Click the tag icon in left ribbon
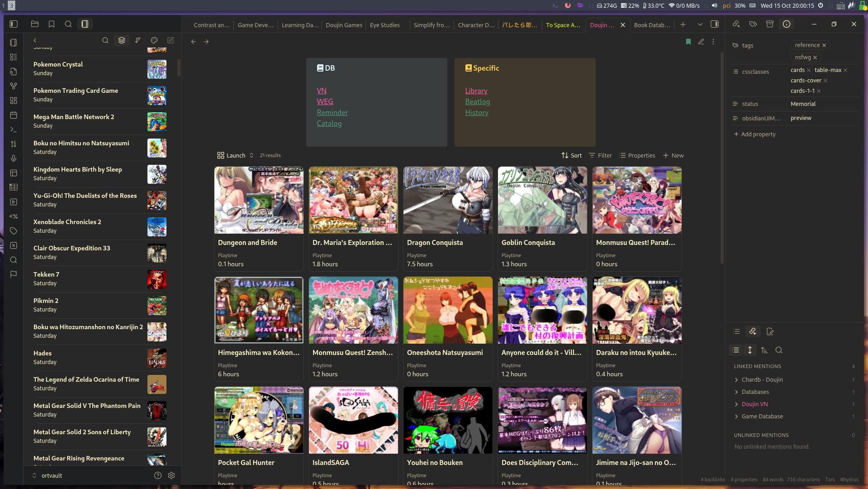 pos(14,231)
